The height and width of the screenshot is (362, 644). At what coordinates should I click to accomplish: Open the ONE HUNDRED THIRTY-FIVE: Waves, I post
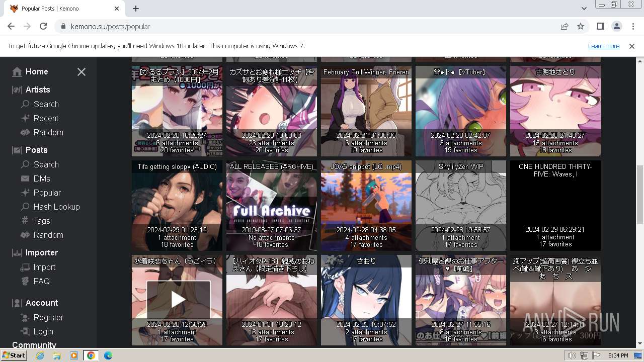tap(555, 206)
